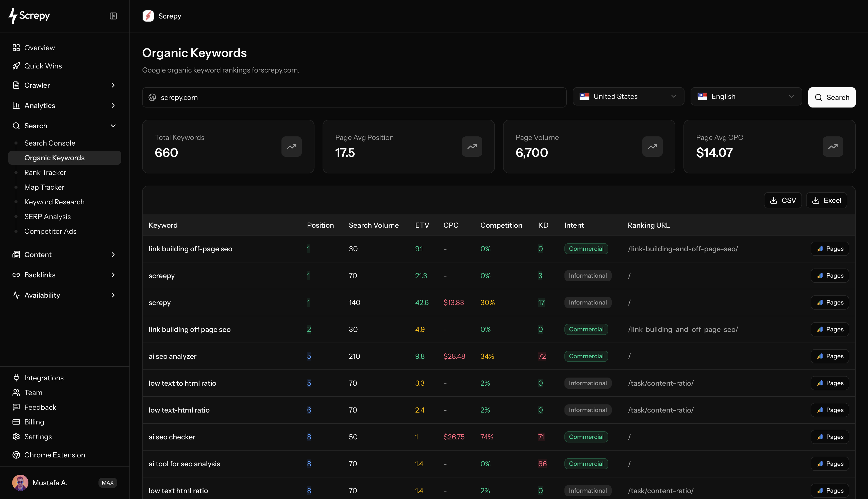Open SERP Analysis submenu item
The height and width of the screenshot is (499, 868).
[x=47, y=217]
